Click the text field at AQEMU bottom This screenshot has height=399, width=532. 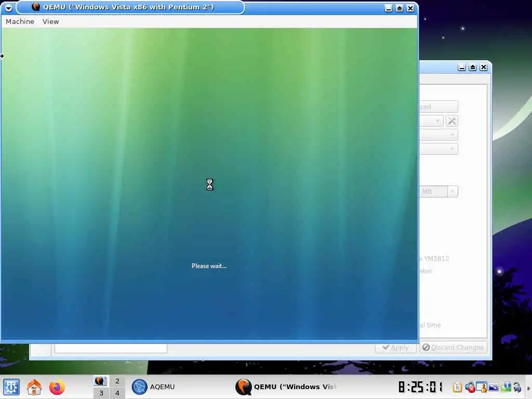click(111, 348)
